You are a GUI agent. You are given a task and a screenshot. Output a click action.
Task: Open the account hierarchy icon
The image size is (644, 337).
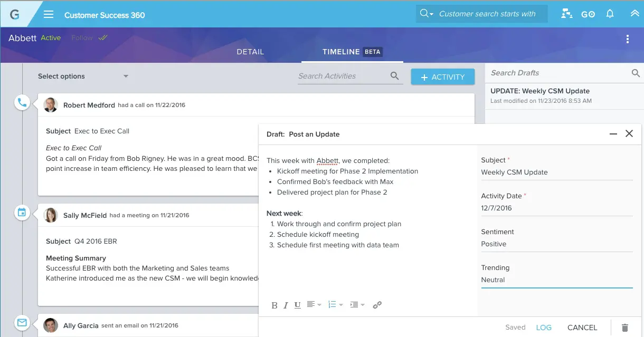(x=567, y=14)
